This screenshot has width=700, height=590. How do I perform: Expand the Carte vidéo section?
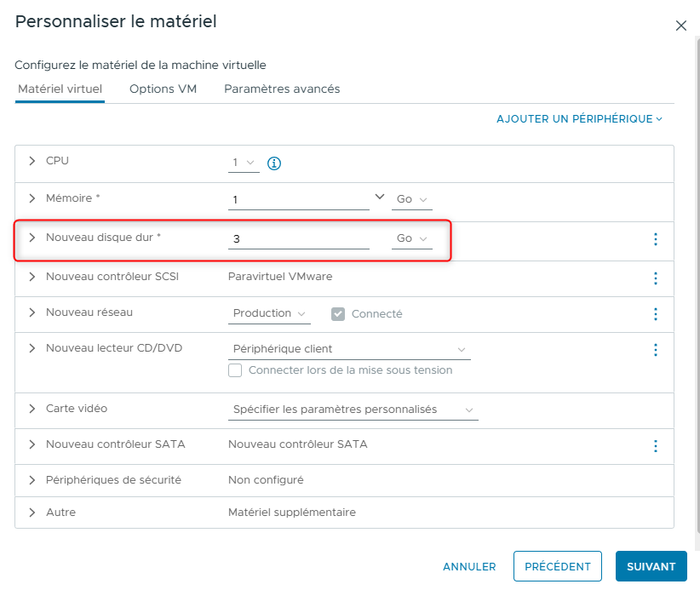32,409
